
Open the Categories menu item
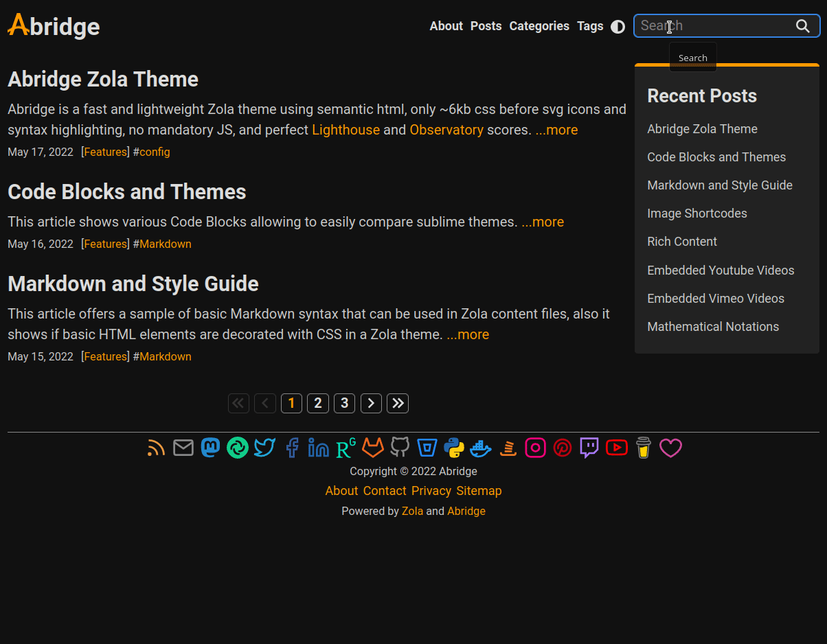point(539,26)
